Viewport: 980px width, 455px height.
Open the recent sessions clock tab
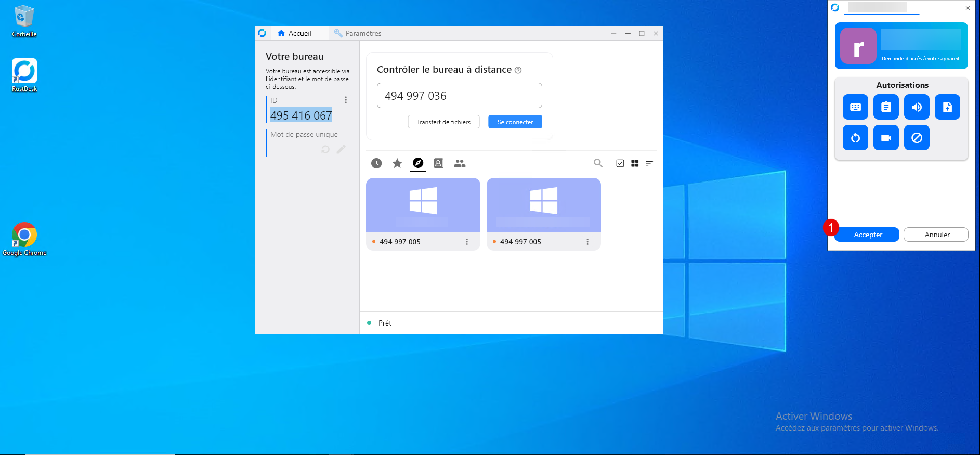376,163
